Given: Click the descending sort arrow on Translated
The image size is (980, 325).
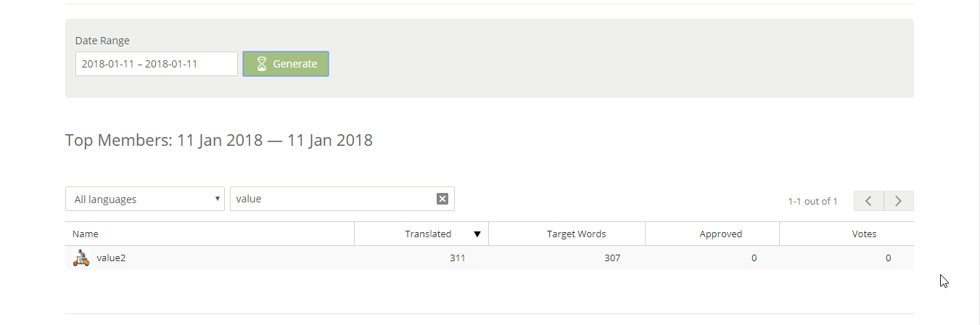Looking at the screenshot, I should coord(477,234).
